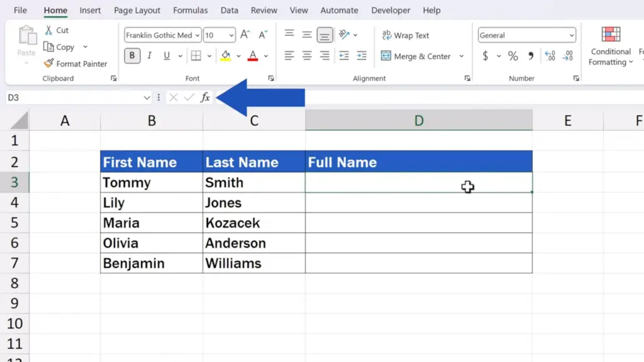Screen dimensions: 644x362
Task: Apply the yellow fill color swatch
Action: coord(226,55)
